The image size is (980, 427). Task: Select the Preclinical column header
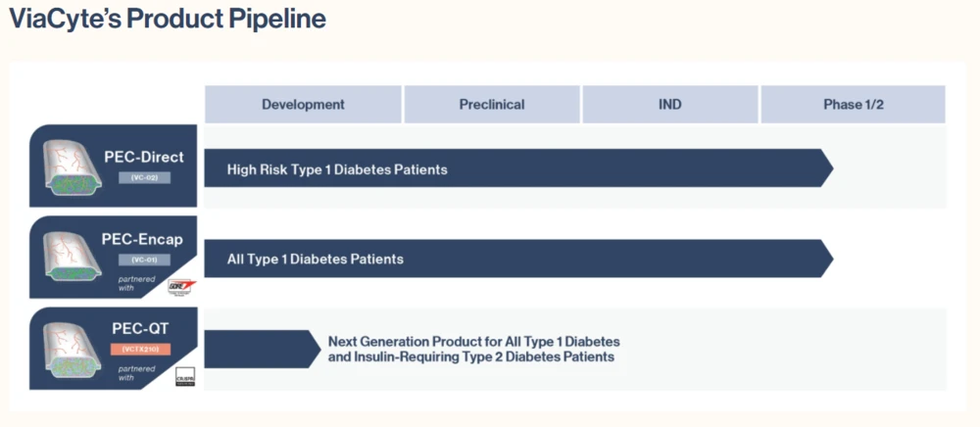tap(492, 105)
